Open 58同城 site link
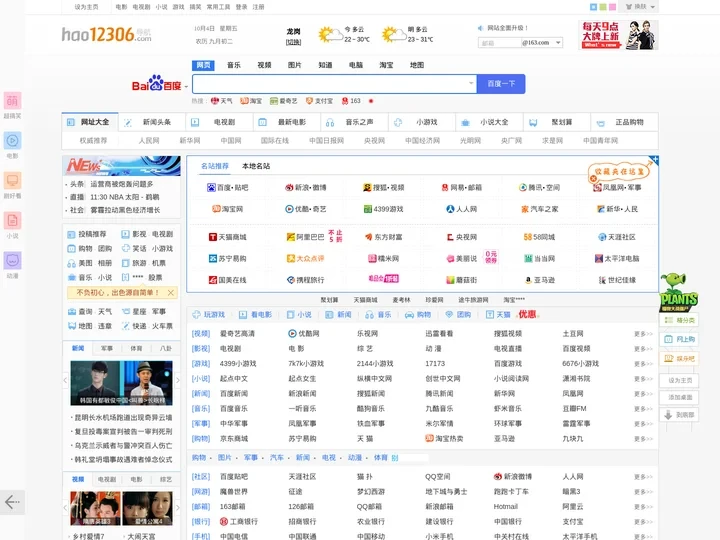 point(539,237)
